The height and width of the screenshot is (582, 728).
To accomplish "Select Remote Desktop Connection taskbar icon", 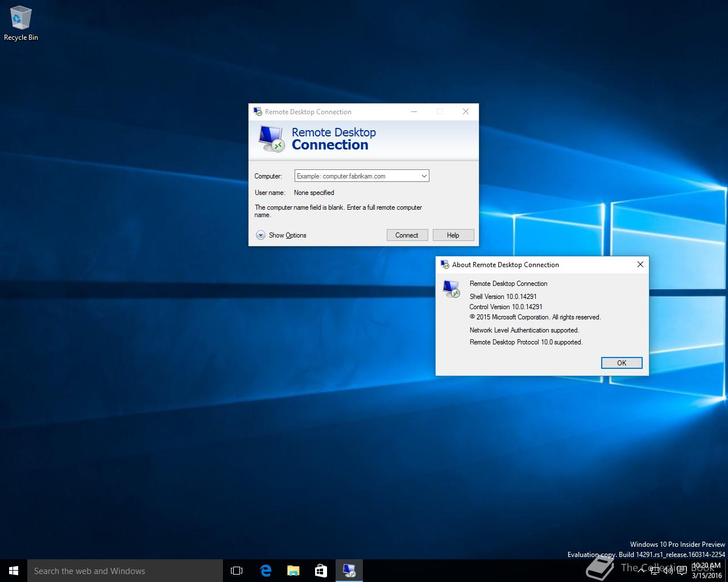I will pyautogui.click(x=349, y=571).
